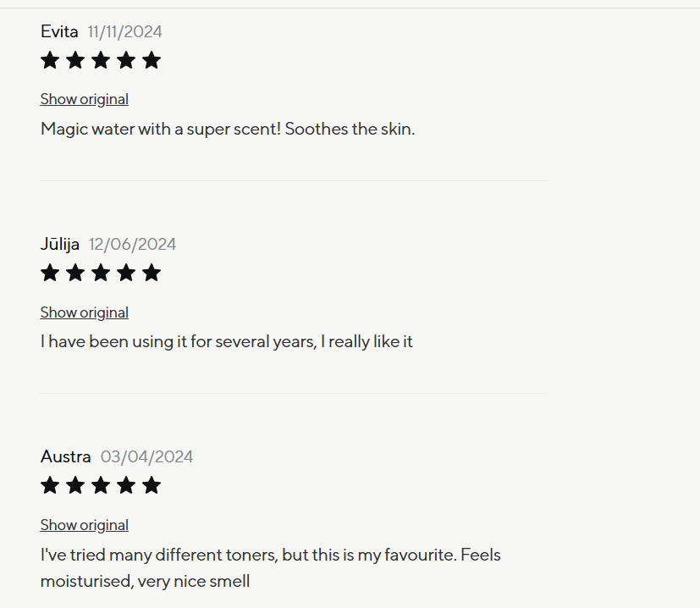Click the date 12/06/2024 on Jūlija's review

133,245
